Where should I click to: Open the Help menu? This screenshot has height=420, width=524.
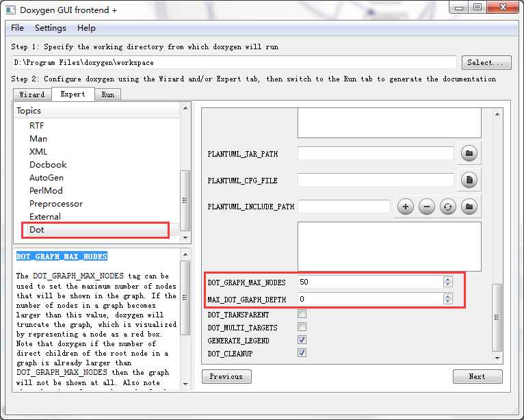[86, 28]
